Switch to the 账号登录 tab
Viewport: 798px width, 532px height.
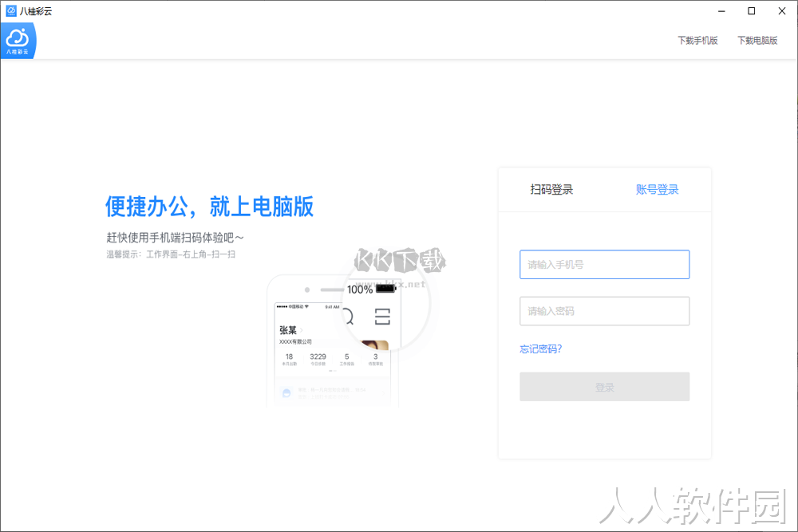(657, 190)
